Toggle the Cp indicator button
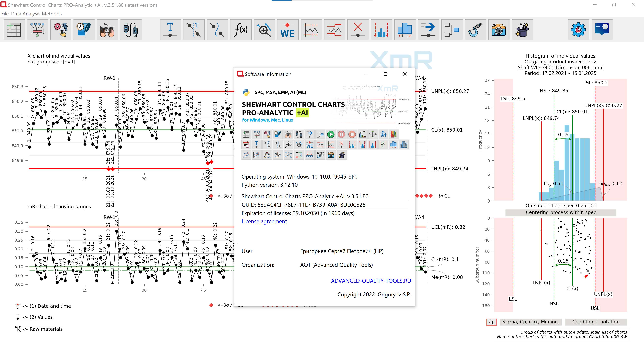The image size is (644, 344). point(491,322)
